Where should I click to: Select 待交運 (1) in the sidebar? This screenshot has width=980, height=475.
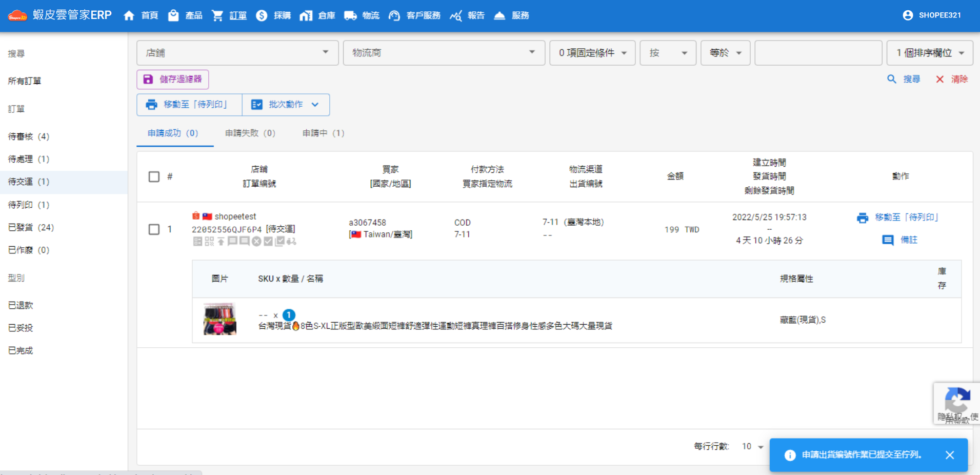click(x=64, y=182)
